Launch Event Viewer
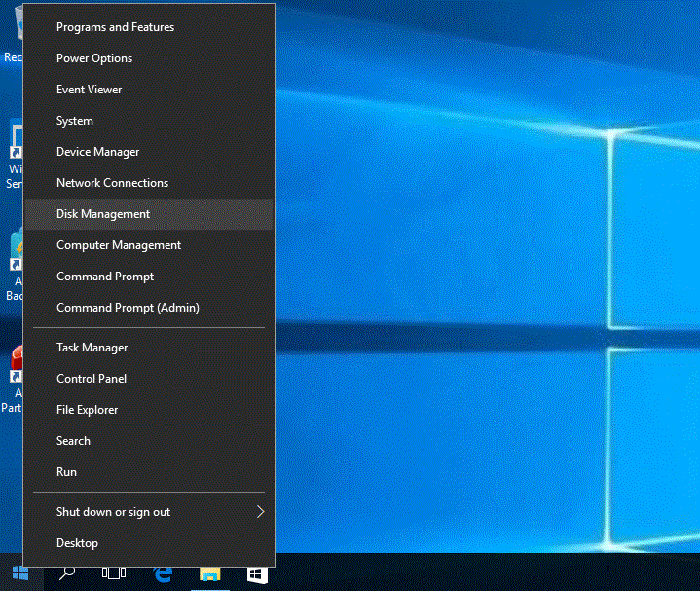The height and width of the screenshot is (591, 700). pos(90,90)
